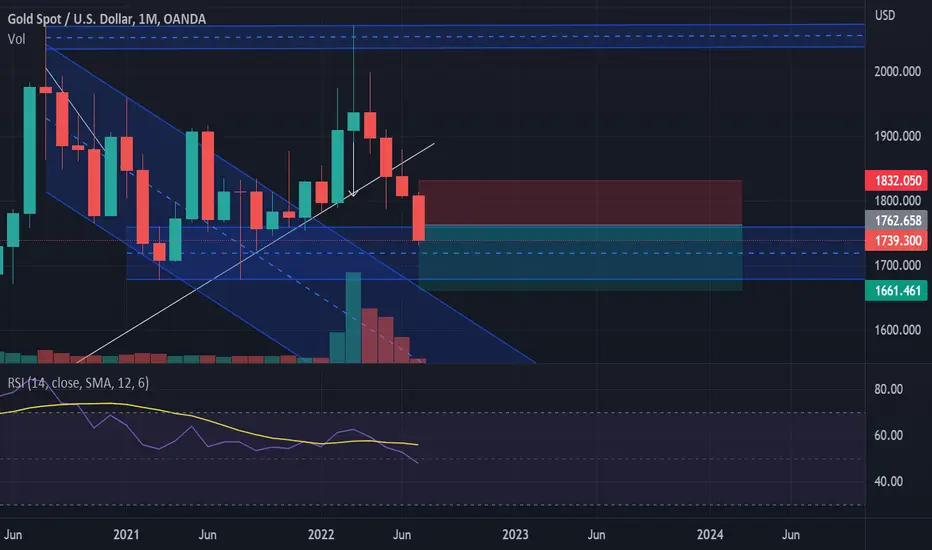Click the latest red candle at July 2022
This screenshot has width=932, height=550.
(x=418, y=218)
